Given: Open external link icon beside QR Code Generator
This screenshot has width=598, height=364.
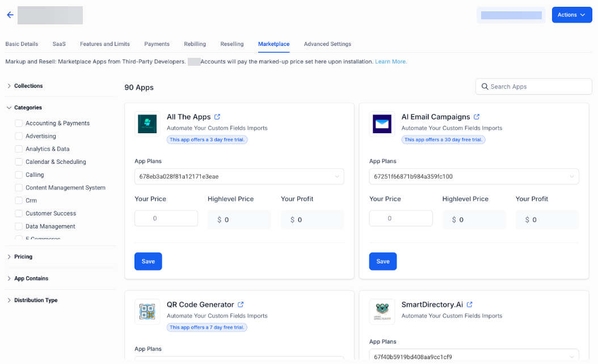Looking at the screenshot, I should pyautogui.click(x=241, y=304).
